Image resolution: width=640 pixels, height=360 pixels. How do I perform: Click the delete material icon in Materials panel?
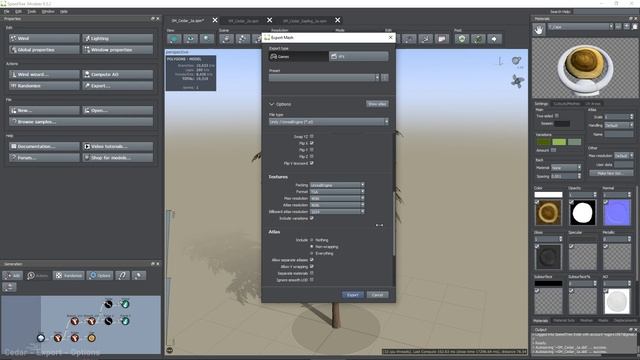coord(635,27)
